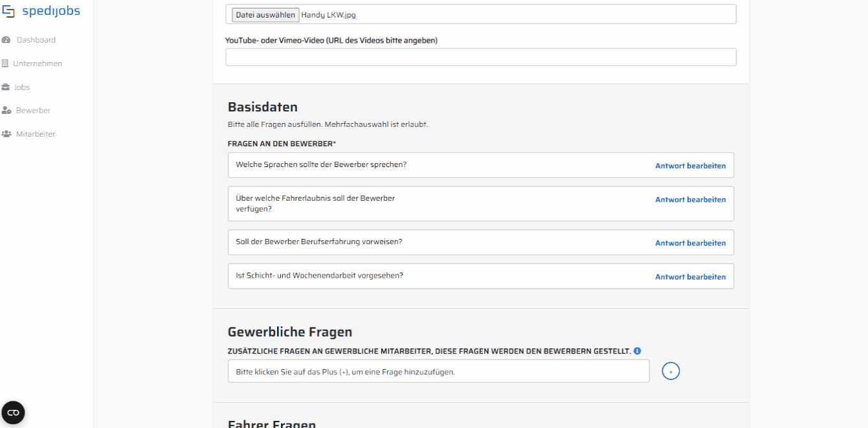The height and width of the screenshot is (428, 868).
Task: Navigate to Mitarbeiter page
Action: tap(36, 134)
